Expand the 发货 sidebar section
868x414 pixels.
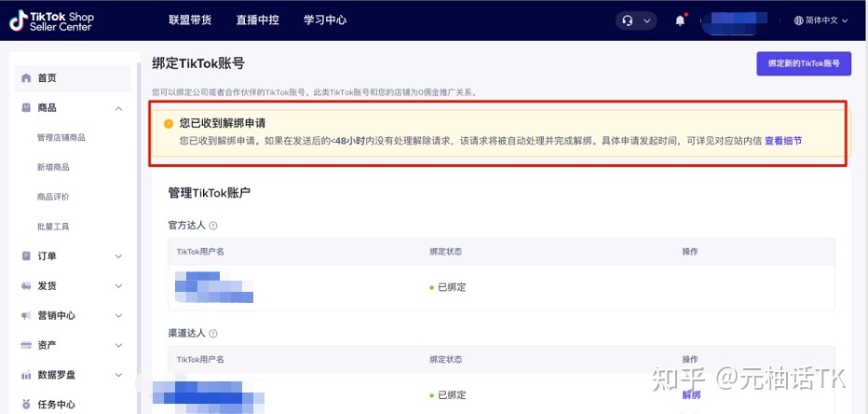tap(118, 286)
